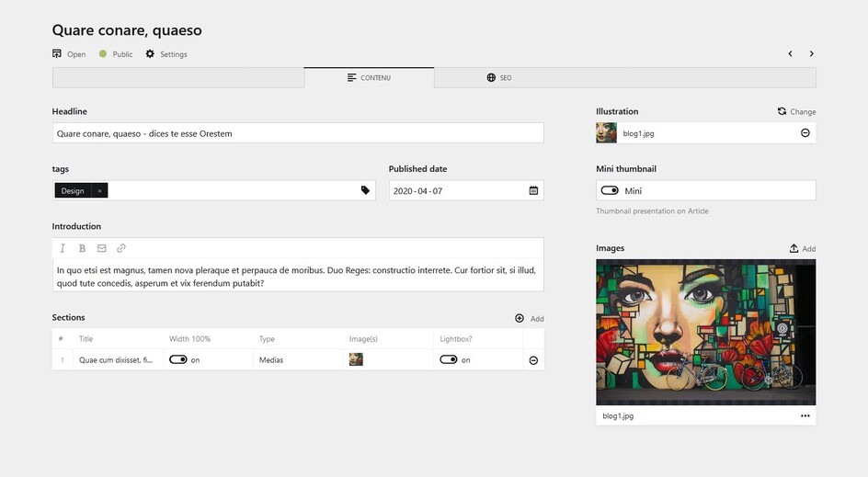Switch to the CONTENU tab
Viewport: 868px width, 477px height.
[x=370, y=77]
